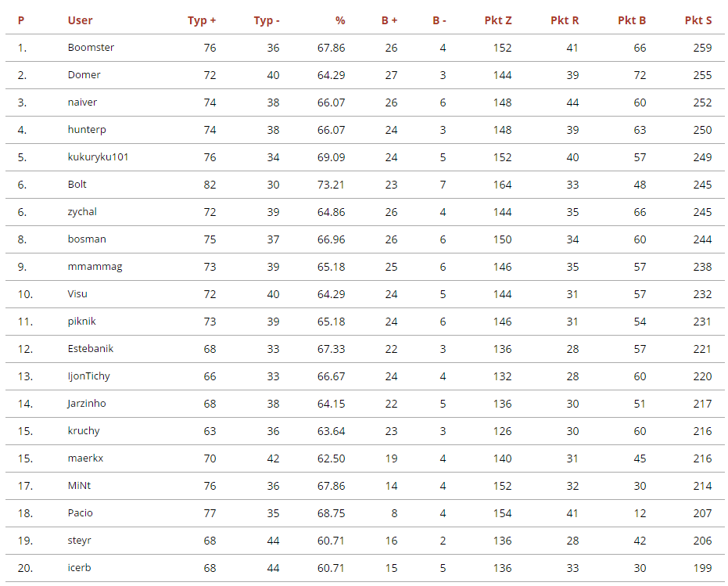The image size is (728, 586).
Task: Click the P position column header
Action: pos(21,20)
